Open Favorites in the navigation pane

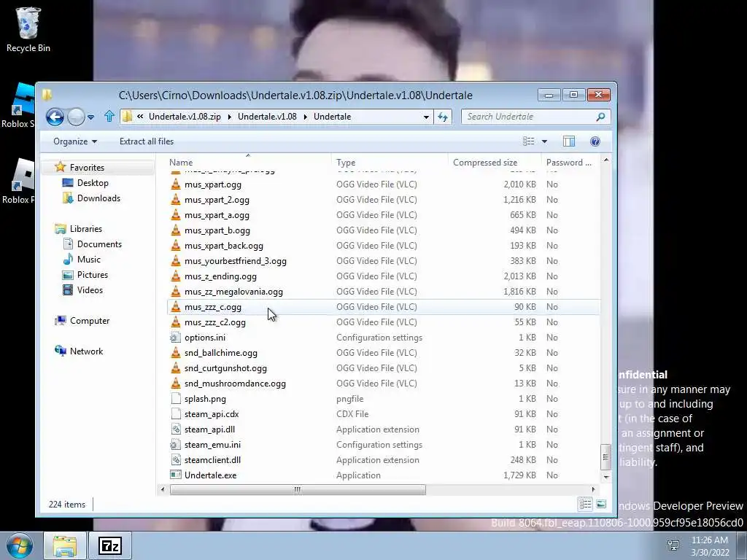(x=87, y=168)
